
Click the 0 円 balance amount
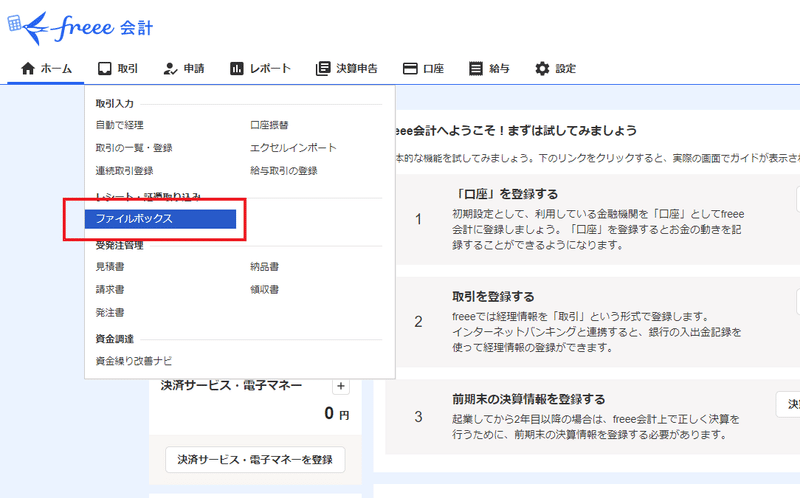[x=337, y=413]
